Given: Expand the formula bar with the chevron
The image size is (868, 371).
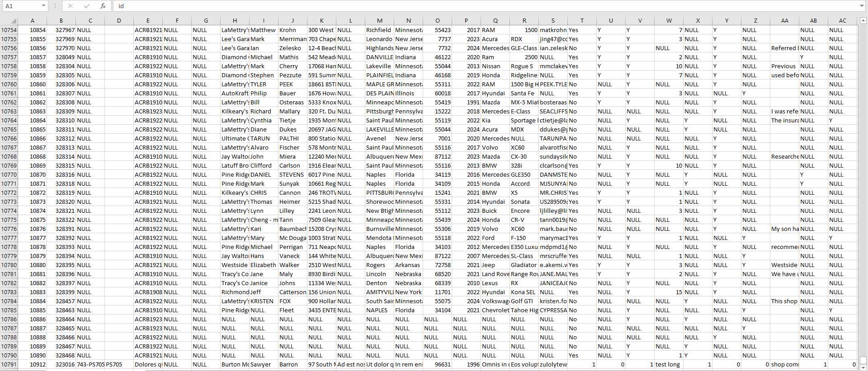Looking at the screenshot, I should point(862,6).
